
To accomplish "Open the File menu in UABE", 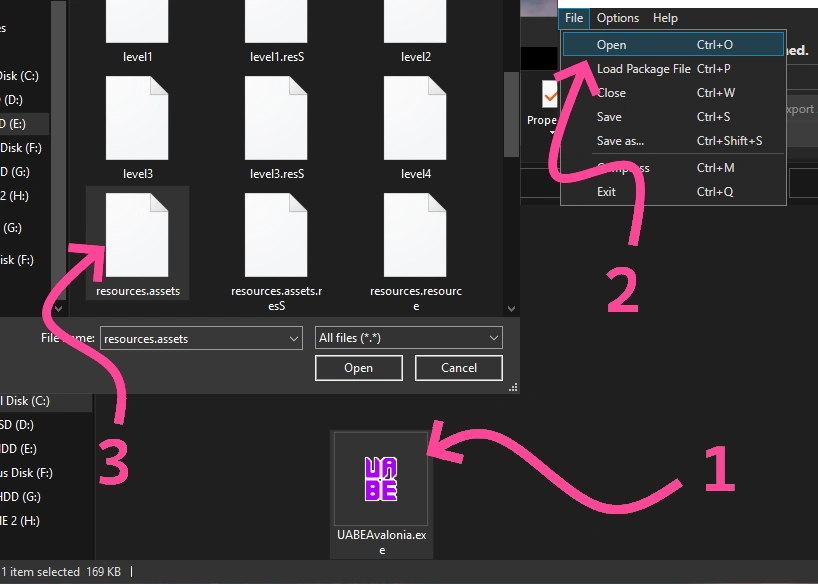I will point(573,17).
